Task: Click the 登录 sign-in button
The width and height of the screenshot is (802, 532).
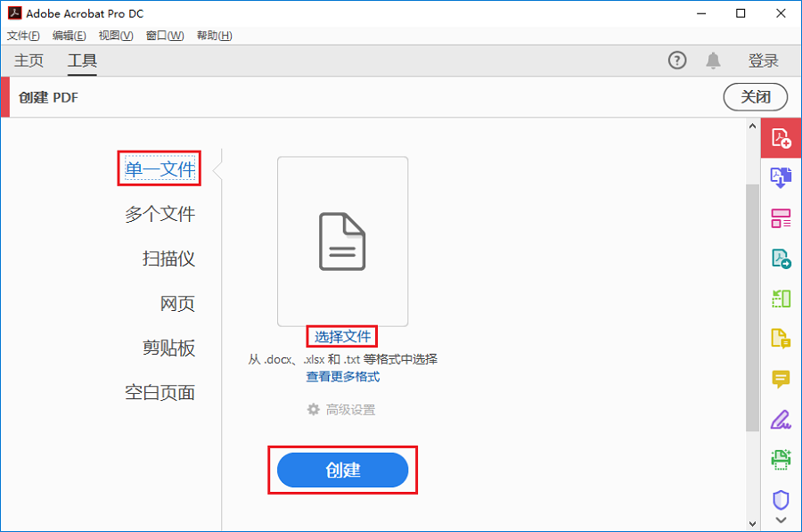Action: [x=763, y=61]
